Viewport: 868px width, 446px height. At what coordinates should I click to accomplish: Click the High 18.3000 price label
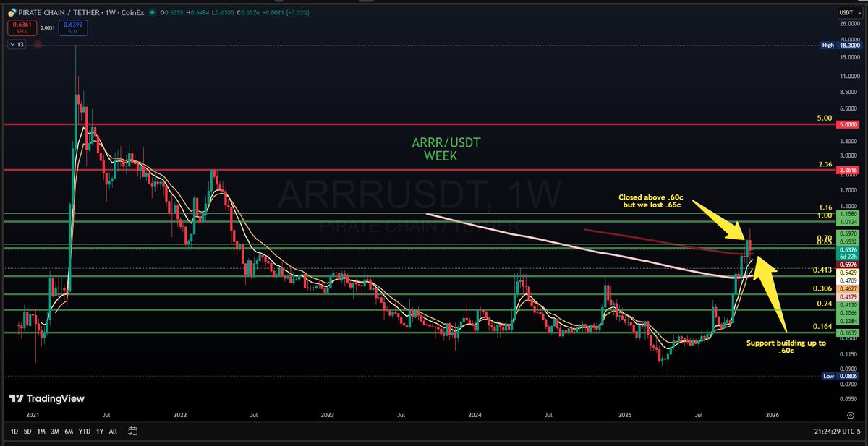pyautogui.click(x=841, y=45)
